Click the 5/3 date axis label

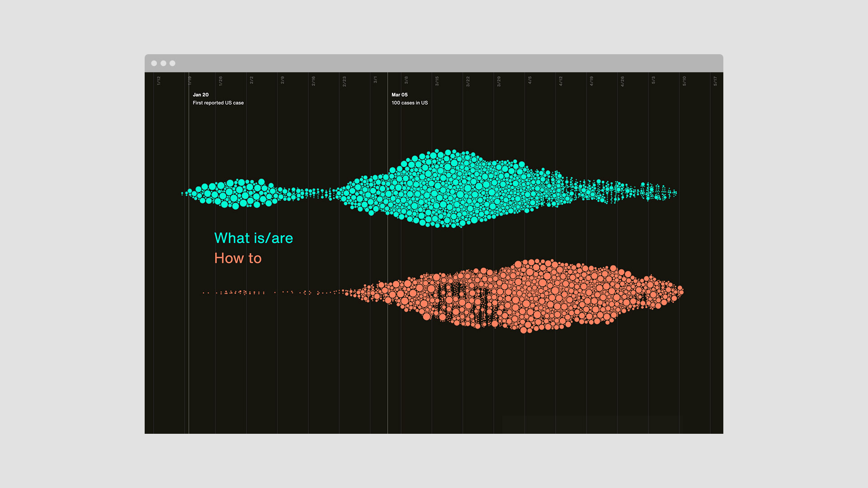point(654,80)
